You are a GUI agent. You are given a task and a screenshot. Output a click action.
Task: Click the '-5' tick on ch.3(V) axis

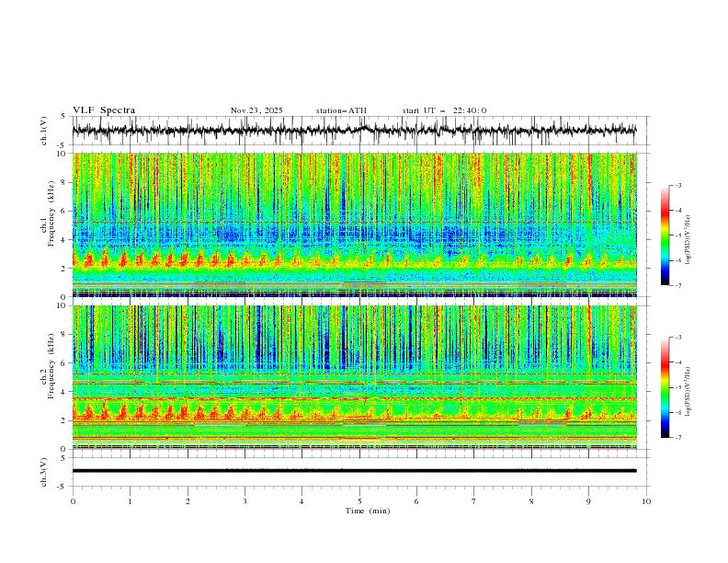pyautogui.click(x=63, y=487)
